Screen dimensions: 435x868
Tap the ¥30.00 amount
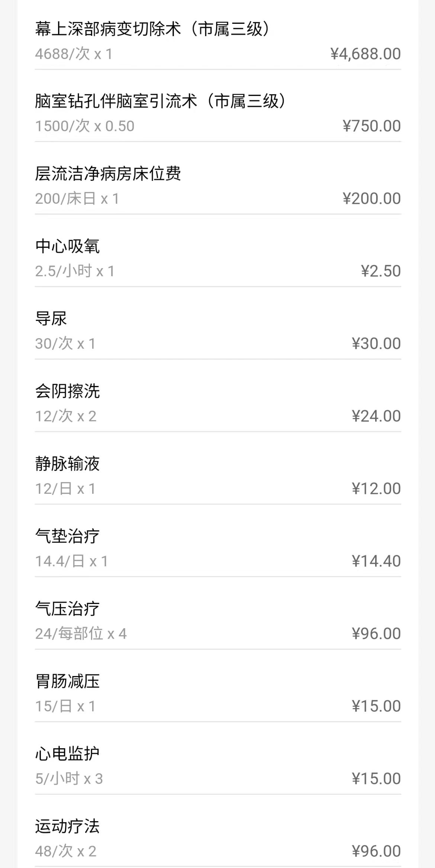click(x=376, y=344)
